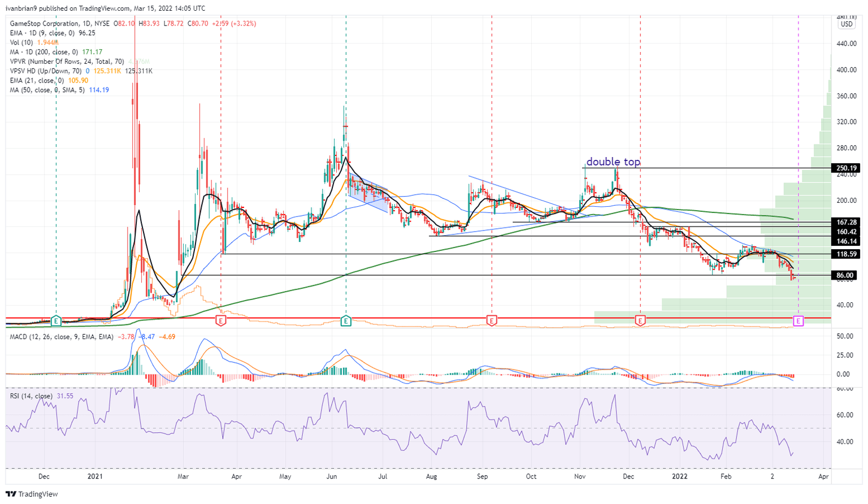
Task: Select the Vol (10) indicator legend
Action: (x=34, y=43)
